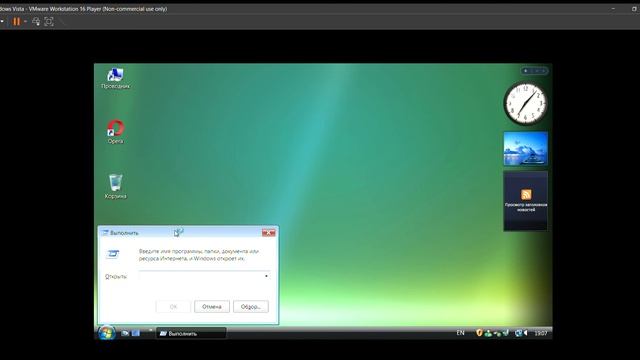Pause the virtual machine in VMware toolbar

[x=16, y=21]
